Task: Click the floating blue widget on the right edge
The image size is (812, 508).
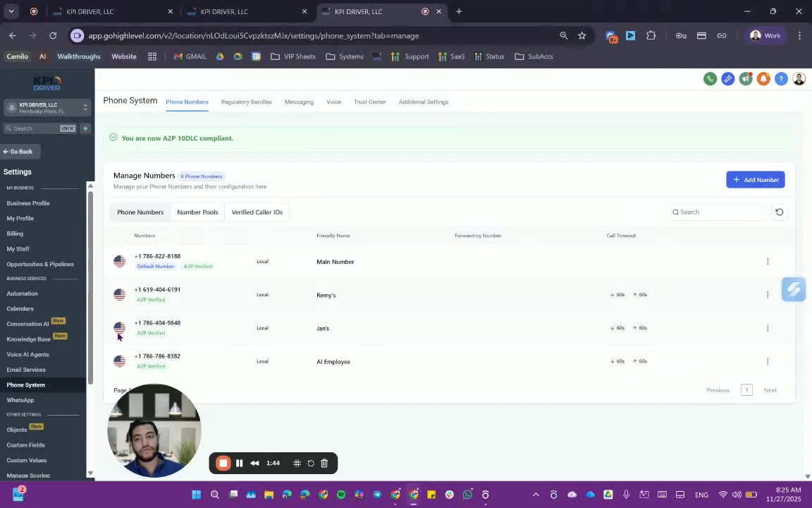Action: click(x=794, y=289)
